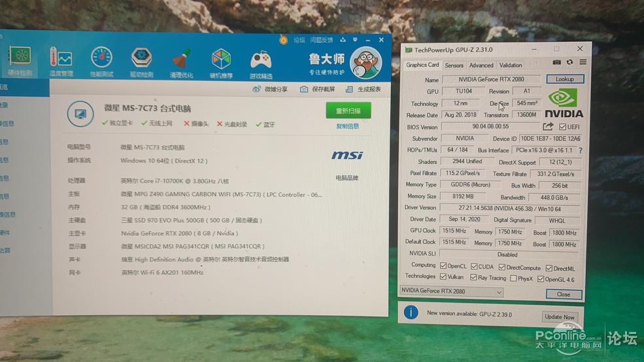Toggle the Vulkan checkbox

[x=443, y=276]
